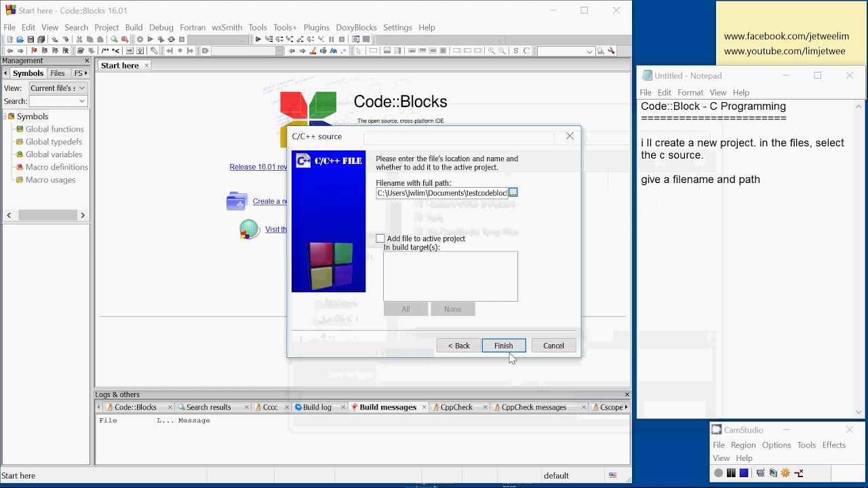Image resolution: width=868 pixels, height=488 pixels.
Task: Click the Global functions tree item
Action: tap(54, 129)
